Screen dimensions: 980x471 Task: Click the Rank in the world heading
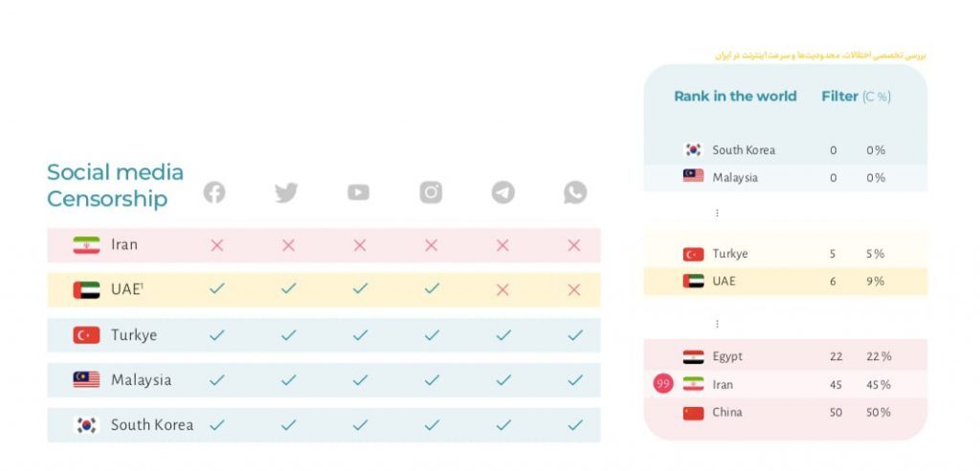735,97
